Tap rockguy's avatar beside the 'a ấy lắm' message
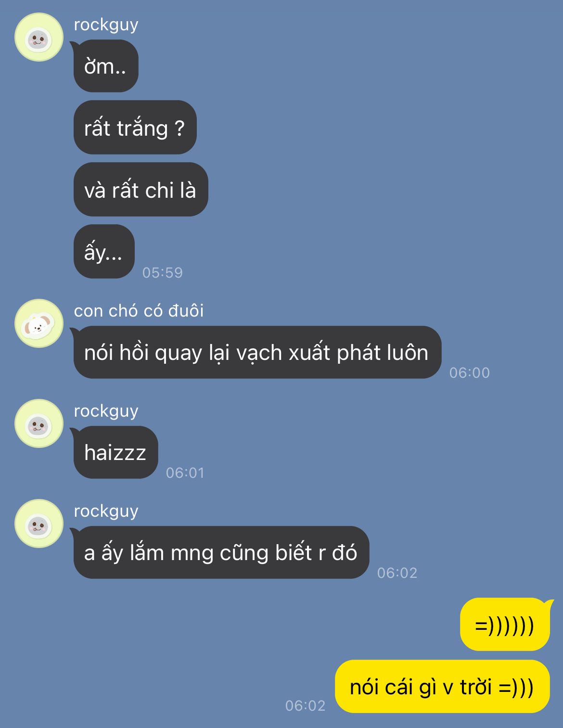 point(39,524)
